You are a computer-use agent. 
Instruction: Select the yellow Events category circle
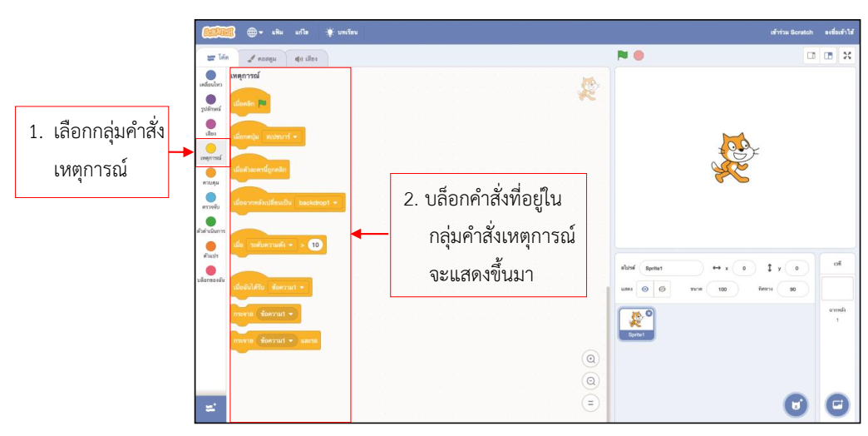(x=210, y=148)
